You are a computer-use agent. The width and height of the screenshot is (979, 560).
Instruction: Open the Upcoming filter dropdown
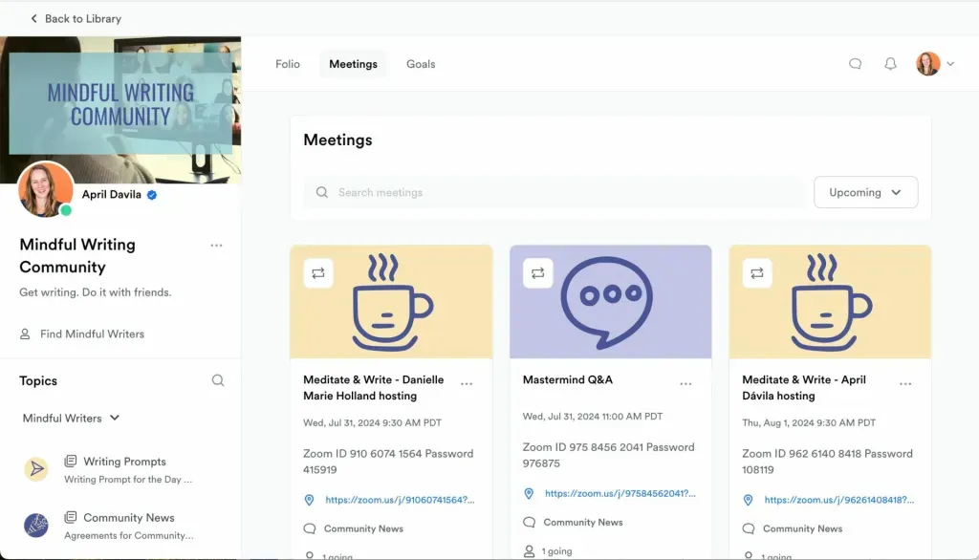pyautogui.click(x=865, y=192)
